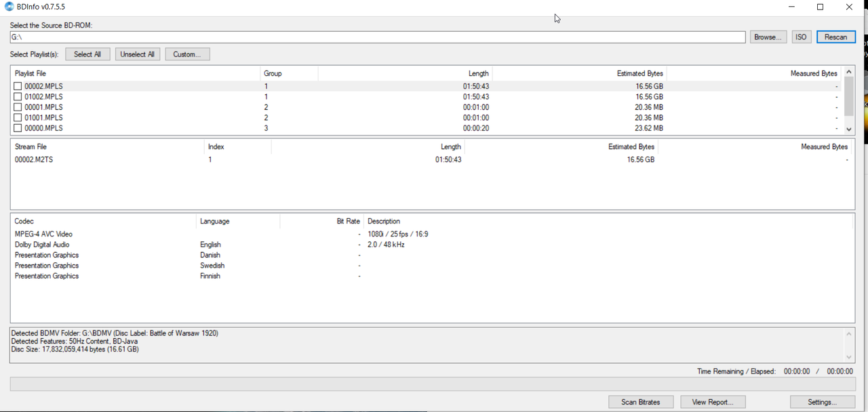This screenshot has height=412, width=868.
Task: Select Presentation Graphics Finnish row
Action: [433, 276]
